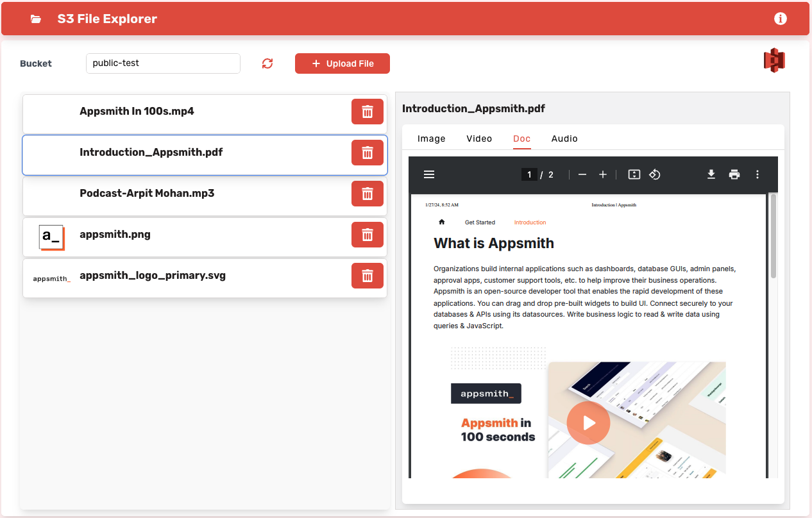This screenshot has height=518, width=812.
Task: Refresh the bucket file list
Action: click(x=267, y=63)
